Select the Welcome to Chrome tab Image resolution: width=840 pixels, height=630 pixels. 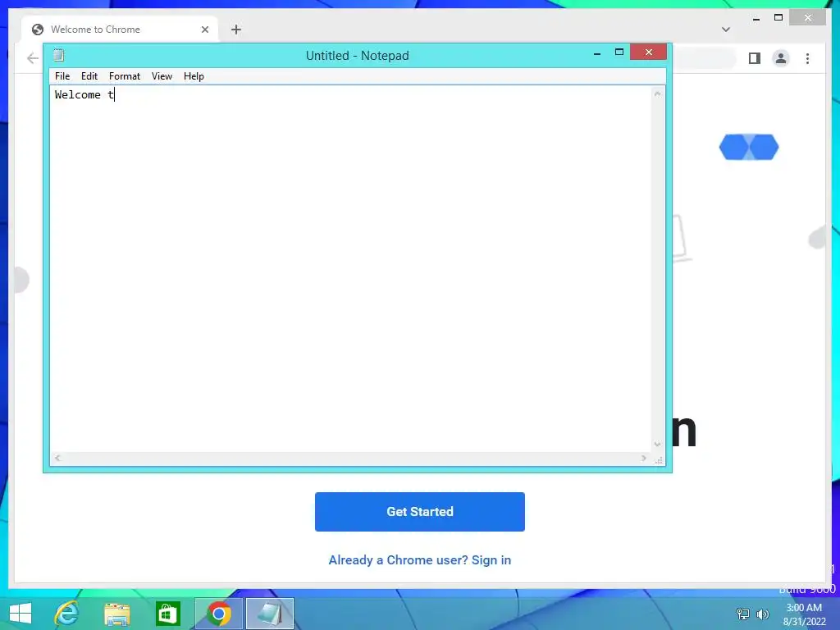coord(120,30)
